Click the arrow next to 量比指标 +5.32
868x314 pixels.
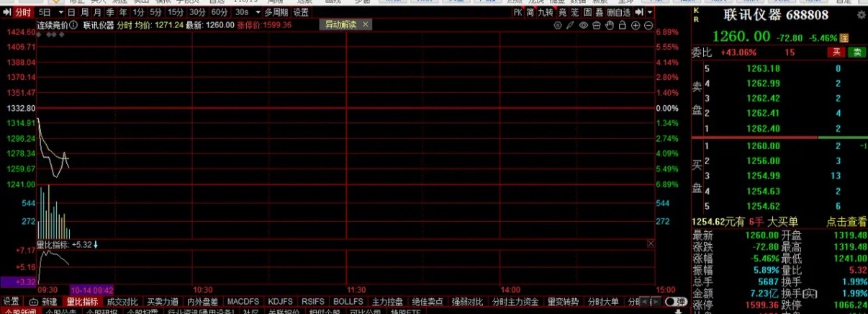click(x=96, y=245)
